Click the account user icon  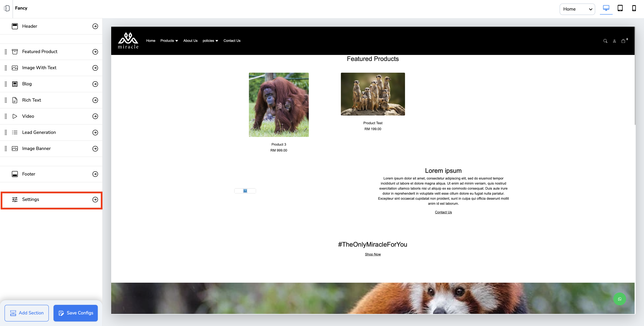[614, 41]
